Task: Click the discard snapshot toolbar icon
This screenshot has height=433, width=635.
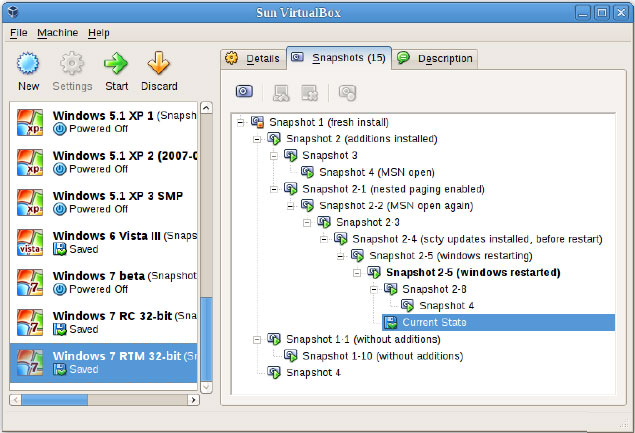Action: [309, 92]
